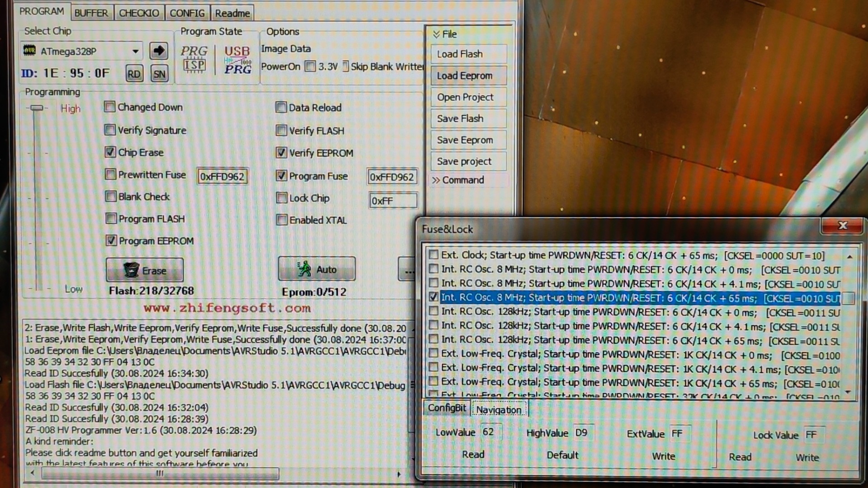Viewport: 868px width, 488px height.
Task: Click the ExtValue field showing FF
Action: pos(679,434)
